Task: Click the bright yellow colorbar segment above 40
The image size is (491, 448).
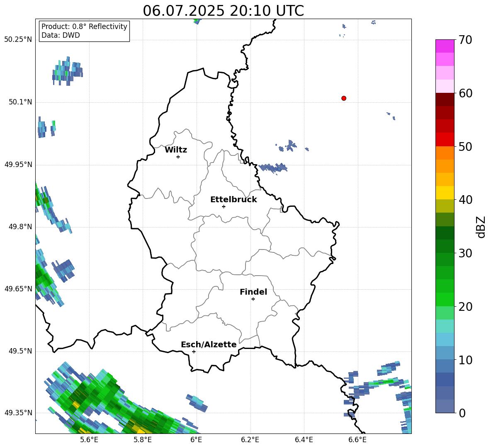Action: coord(445,193)
